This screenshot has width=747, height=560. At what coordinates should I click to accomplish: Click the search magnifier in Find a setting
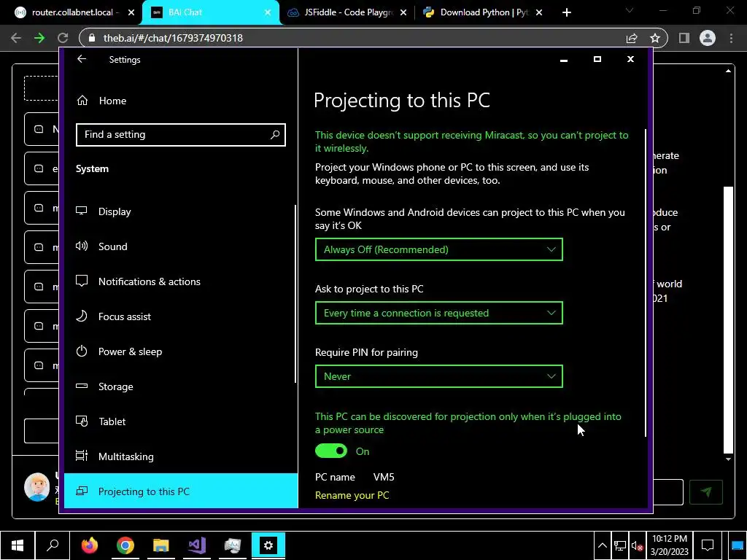(275, 135)
